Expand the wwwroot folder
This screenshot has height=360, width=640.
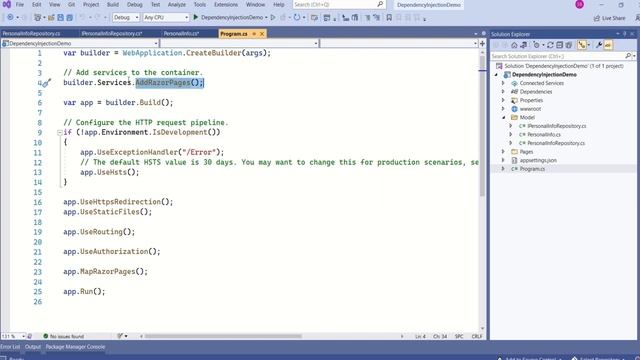503,109
